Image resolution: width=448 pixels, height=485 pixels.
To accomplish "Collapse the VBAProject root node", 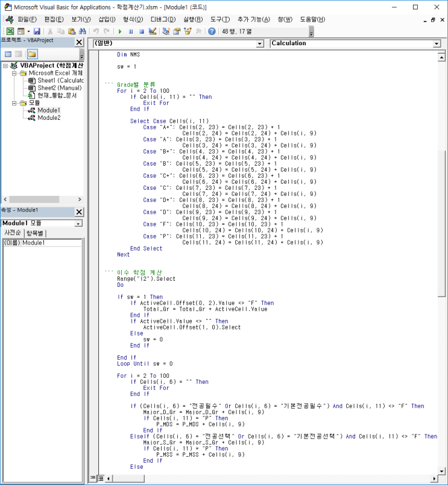I will (5, 66).
